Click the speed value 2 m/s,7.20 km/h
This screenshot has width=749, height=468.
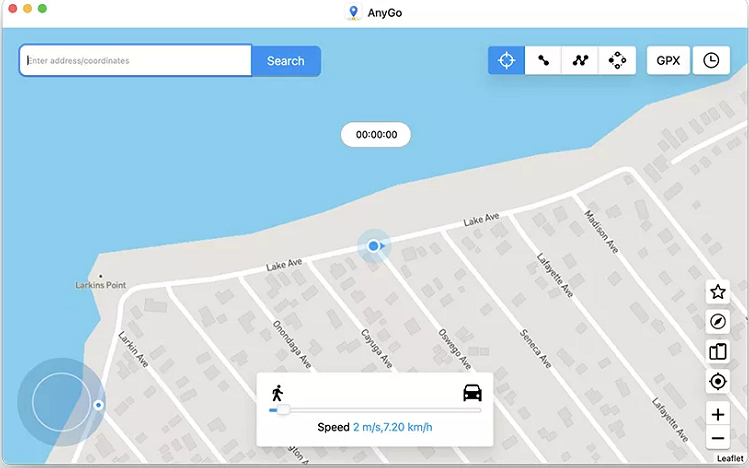coord(392,427)
